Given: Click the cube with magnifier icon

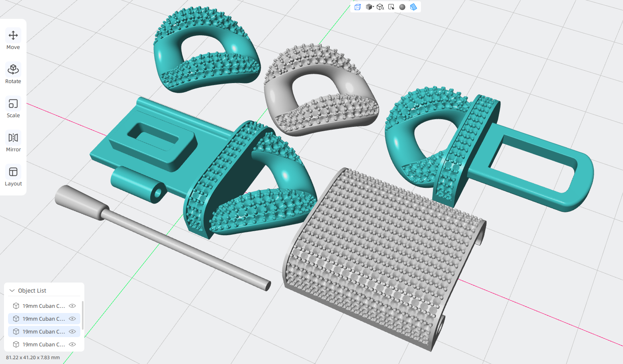Looking at the screenshot, I should click(380, 7).
